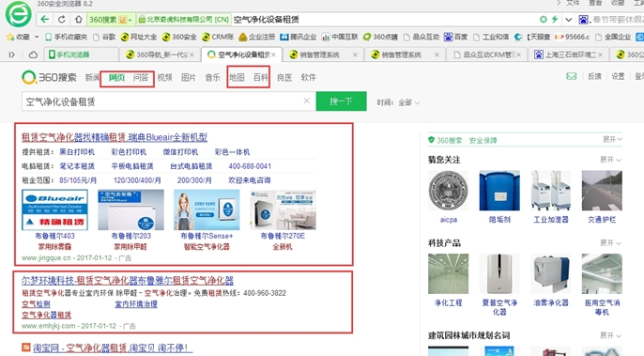Open the 尔梦环境科技 result link
Image resolution: width=644 pixels, height=356 pixels.
pyautogui.click(x=128, y=281)
